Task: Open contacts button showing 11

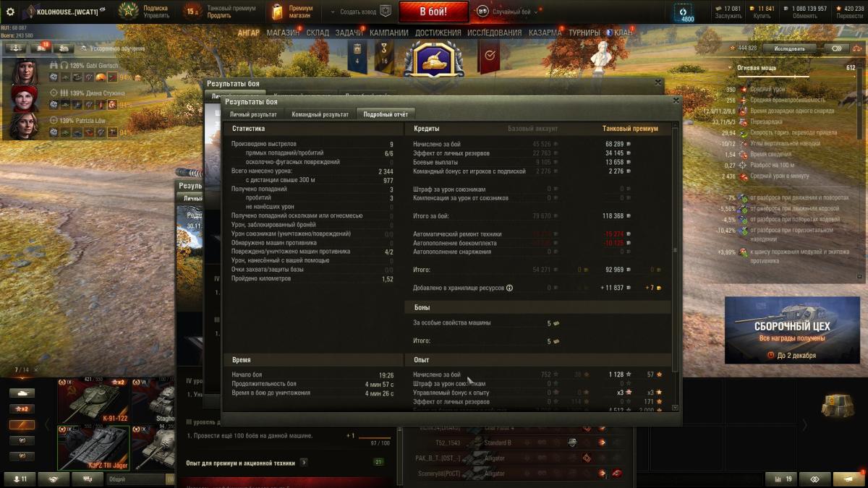Action: point(19,479)
